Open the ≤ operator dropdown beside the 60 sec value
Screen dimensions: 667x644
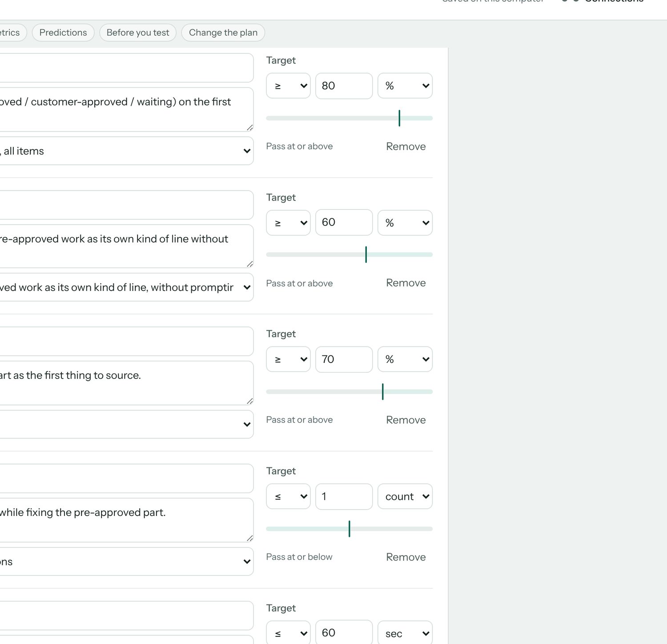[x=288, y=633]
